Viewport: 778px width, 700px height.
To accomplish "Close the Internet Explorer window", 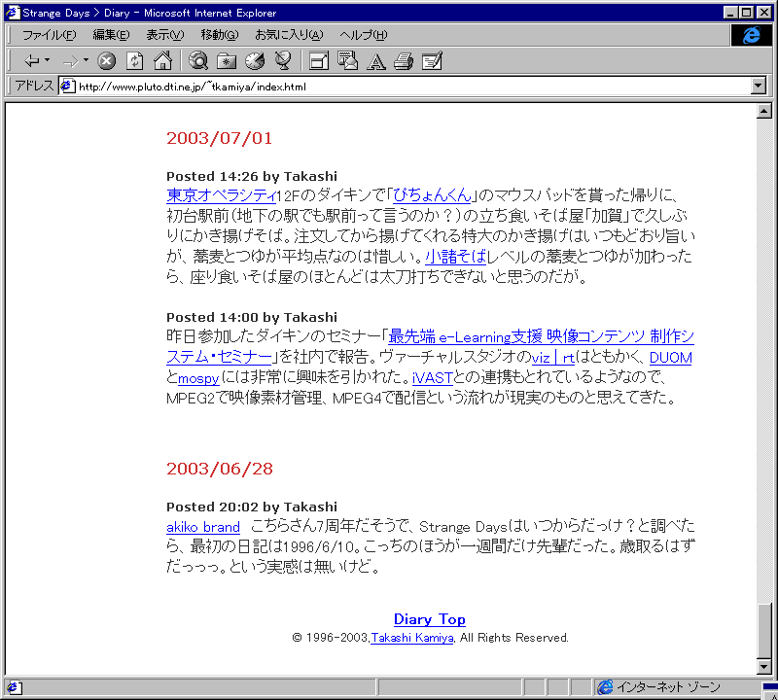I will point(763,13).
